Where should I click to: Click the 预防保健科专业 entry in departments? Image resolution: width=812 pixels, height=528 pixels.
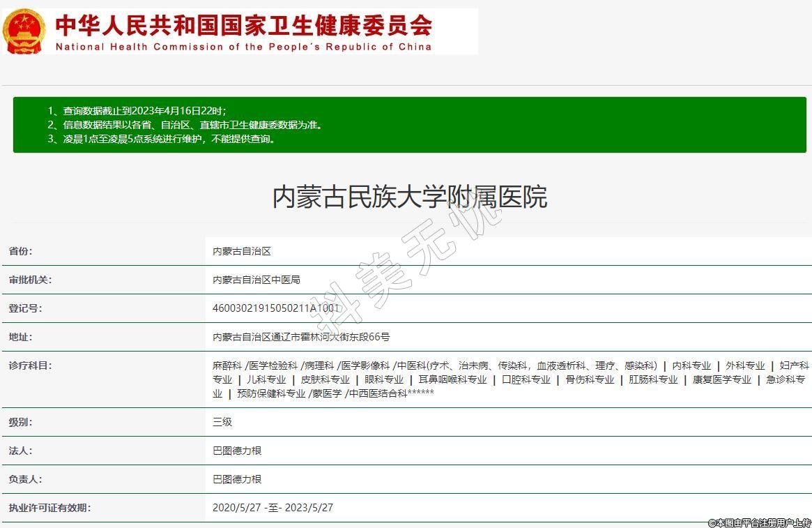click(271, 393)
